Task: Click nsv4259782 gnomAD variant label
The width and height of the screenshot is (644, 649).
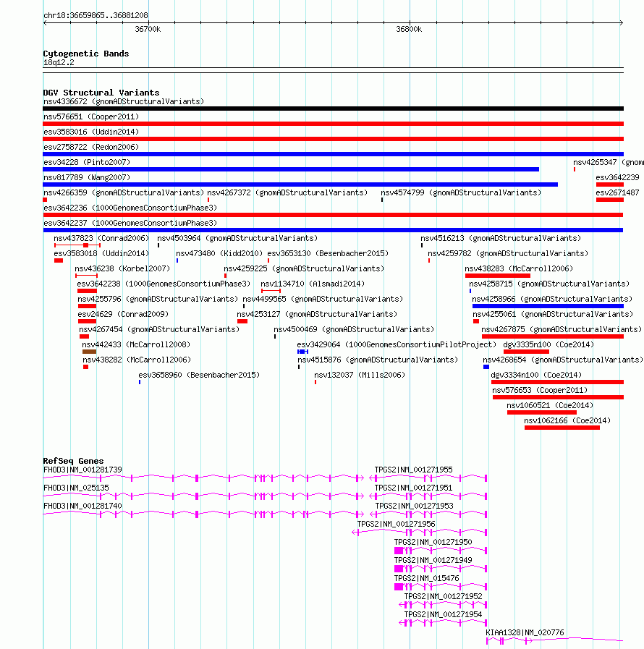Action: click(x=508, y=253)
